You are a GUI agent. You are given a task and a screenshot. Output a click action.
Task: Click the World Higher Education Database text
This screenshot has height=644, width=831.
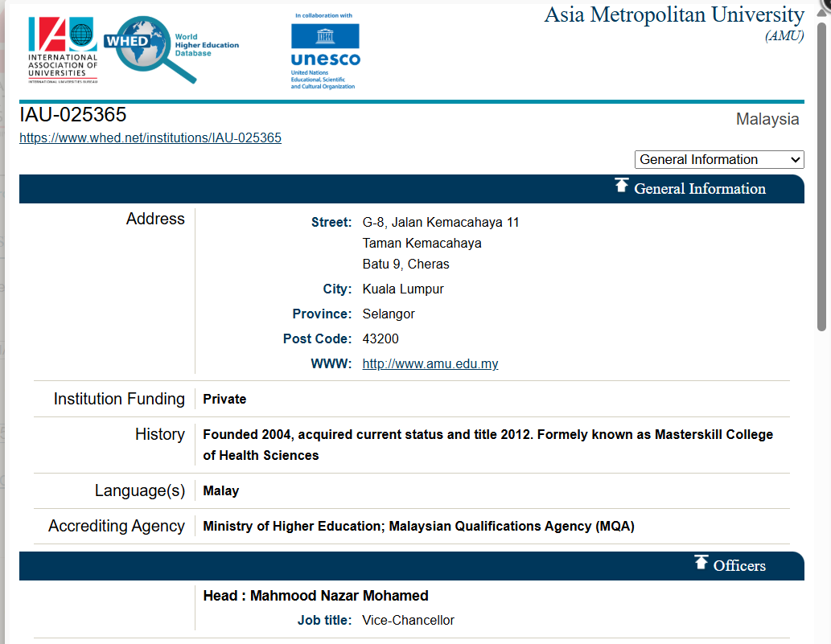[x=207, y=45]
